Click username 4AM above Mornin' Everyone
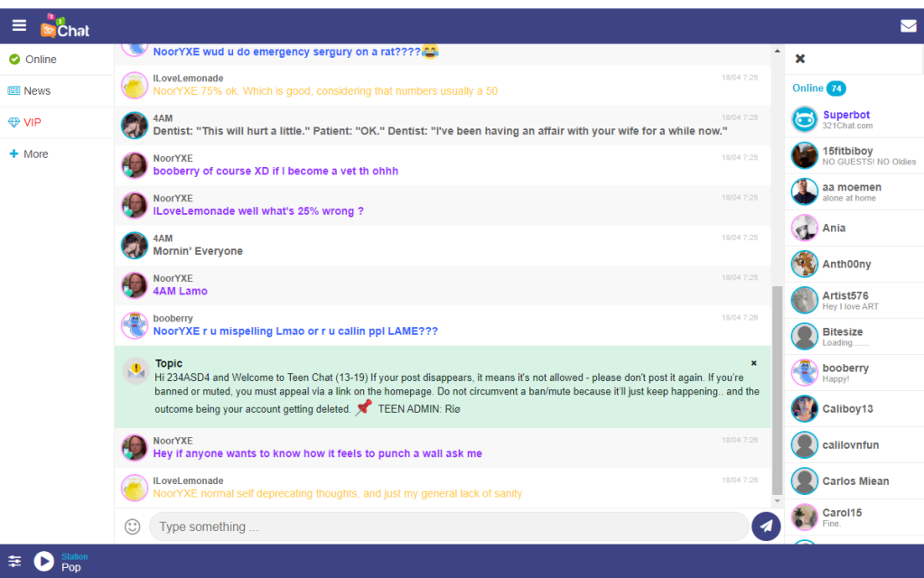 [x=163, y=238]
